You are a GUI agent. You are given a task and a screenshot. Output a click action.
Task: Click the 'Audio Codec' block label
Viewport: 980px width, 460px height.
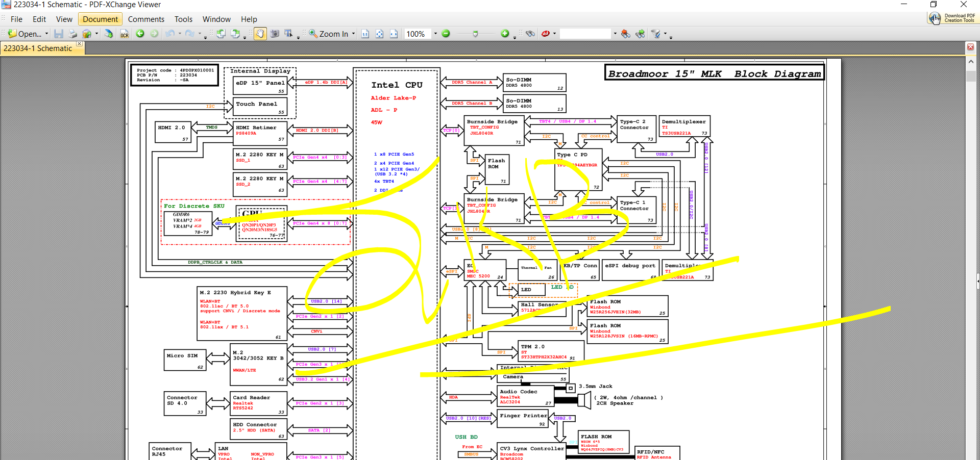pos(519,392)
